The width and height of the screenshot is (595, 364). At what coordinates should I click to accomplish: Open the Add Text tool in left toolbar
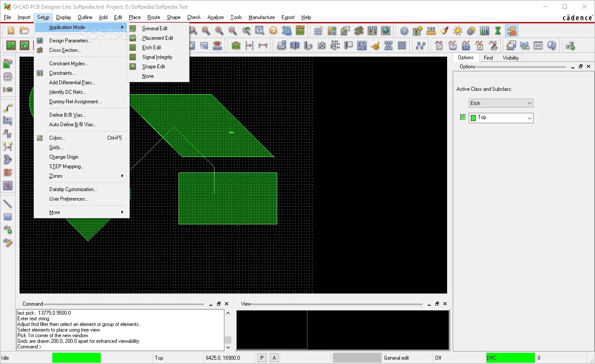[x=8, y=230]
